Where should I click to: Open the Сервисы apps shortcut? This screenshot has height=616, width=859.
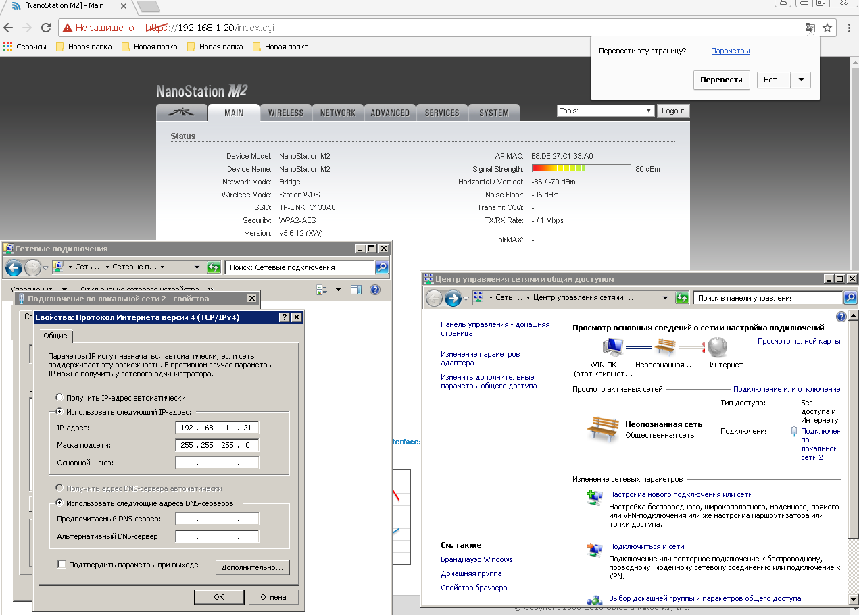pos(25,47)
